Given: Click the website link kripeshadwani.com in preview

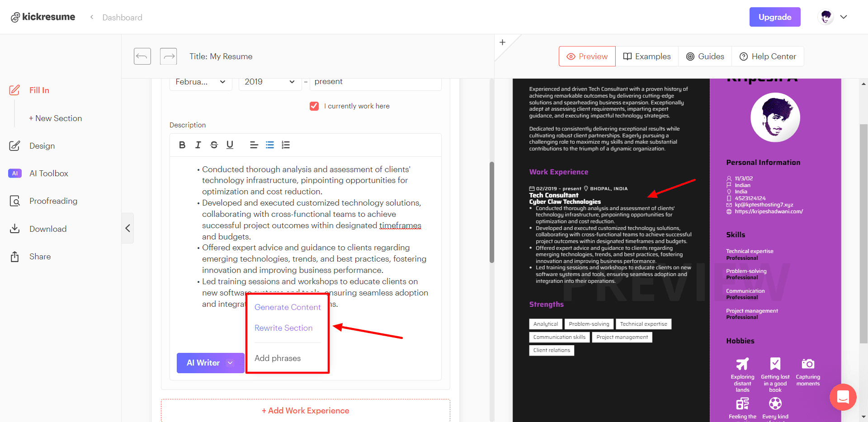Looking at the screenshot, I should coord(769,211).
